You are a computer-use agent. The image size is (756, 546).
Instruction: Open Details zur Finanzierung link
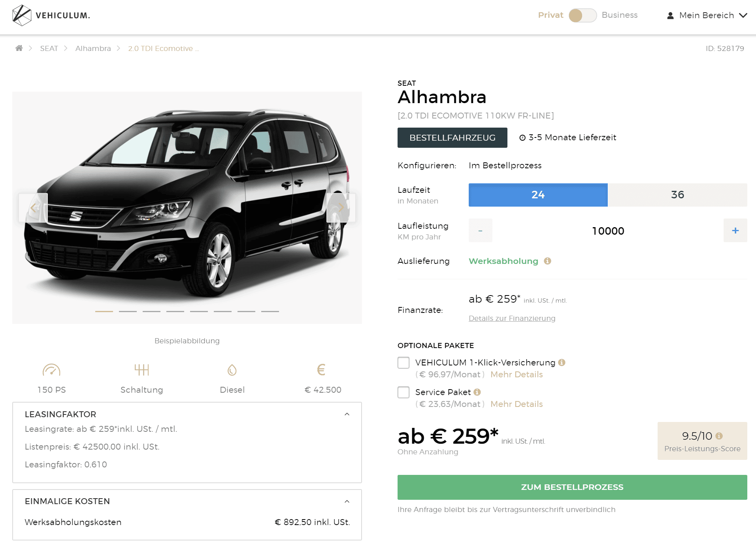click(512, 318)
